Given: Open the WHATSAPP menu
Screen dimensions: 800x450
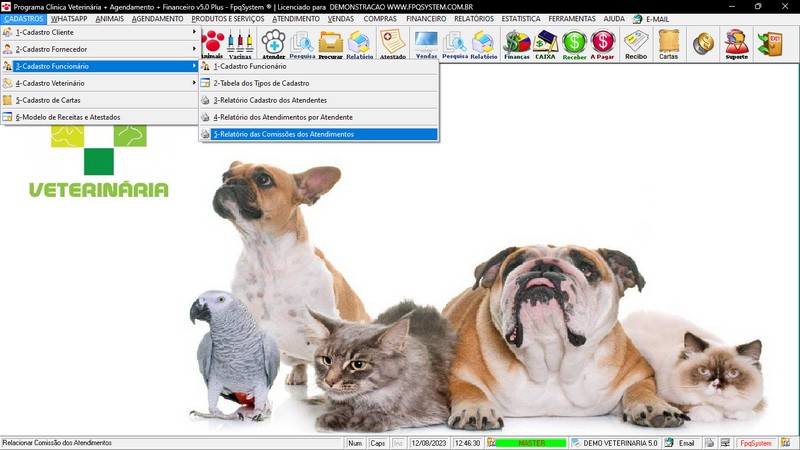Looking at the screenshot, I should coord(69,19).
